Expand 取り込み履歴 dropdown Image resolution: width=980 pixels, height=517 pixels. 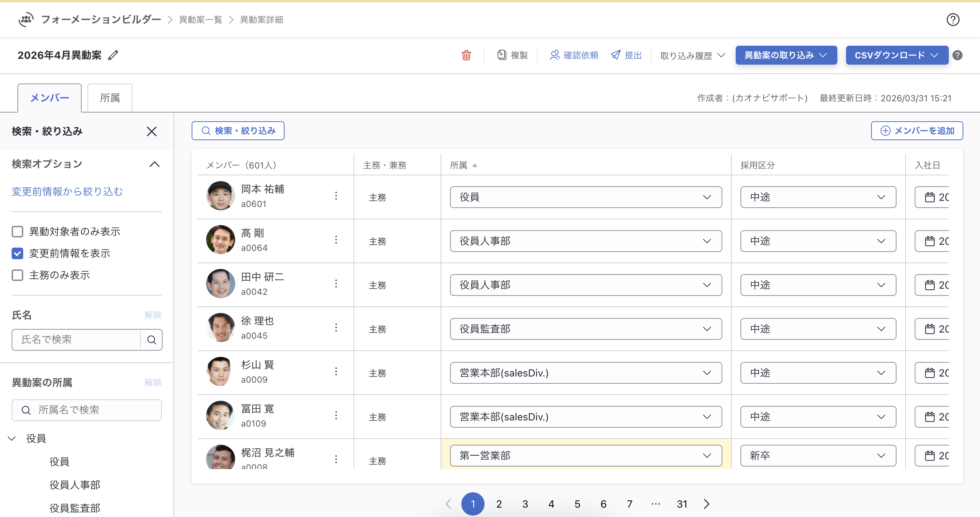[x=693, y=56]
